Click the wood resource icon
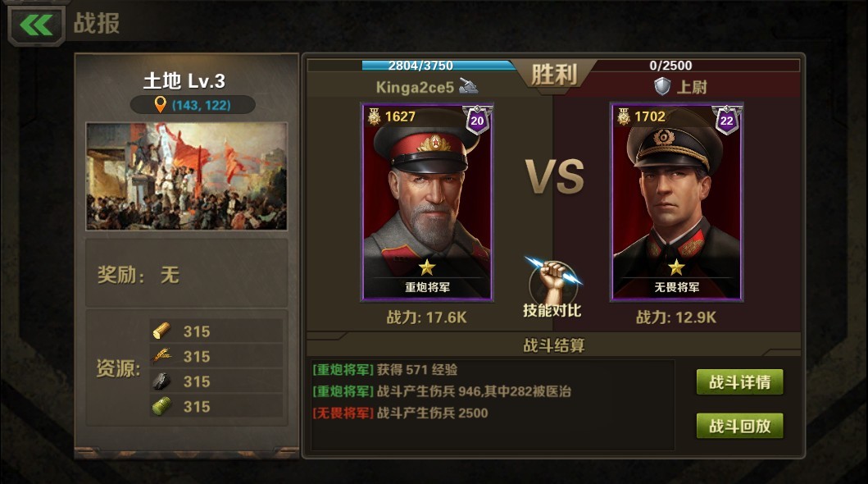This screenshot has height=484, width=868. pyautogui.click(x=161, y=331)
